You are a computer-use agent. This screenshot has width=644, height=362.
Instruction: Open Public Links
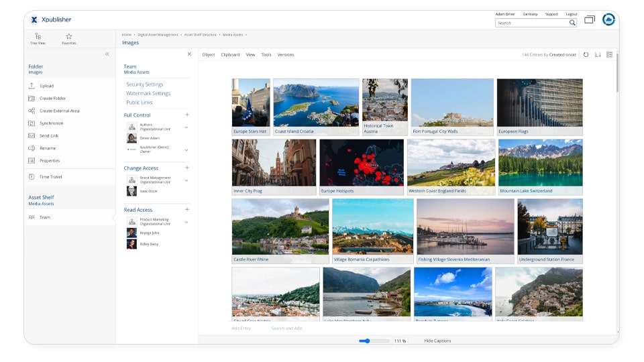[x=140, y=103]
